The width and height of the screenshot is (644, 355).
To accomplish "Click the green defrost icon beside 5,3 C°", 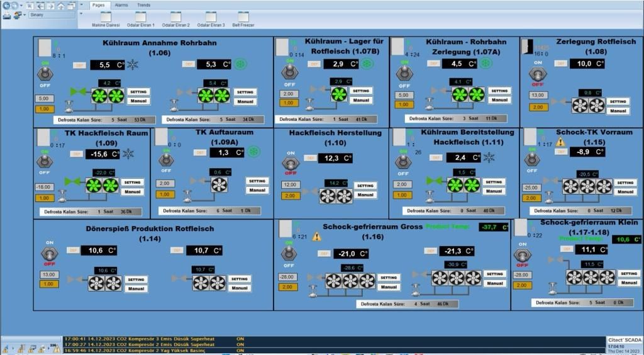I will pos(240,64).
